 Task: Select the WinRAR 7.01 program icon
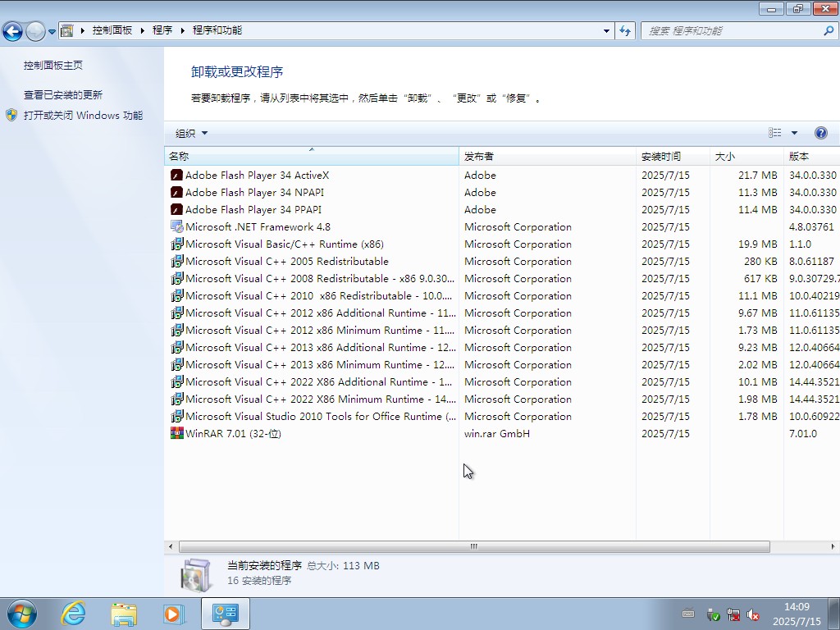pos(176,433)
